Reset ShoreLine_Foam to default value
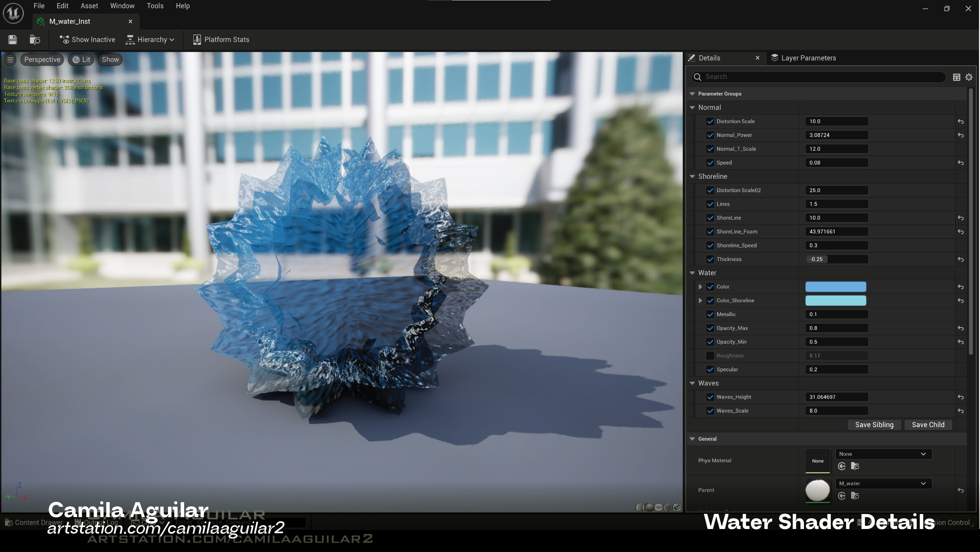The image size is (980, 552). coord(961,232)
